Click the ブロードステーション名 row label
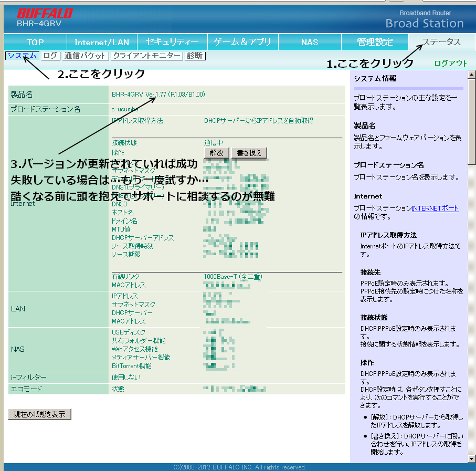 (46, 109)
